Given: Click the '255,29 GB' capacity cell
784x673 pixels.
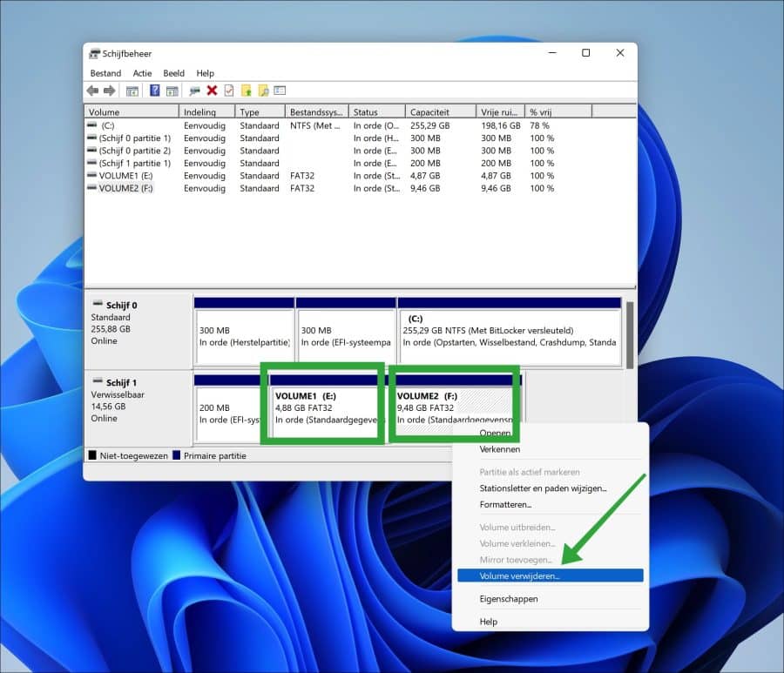Looking at the screenshot, I should pos(429,125).
